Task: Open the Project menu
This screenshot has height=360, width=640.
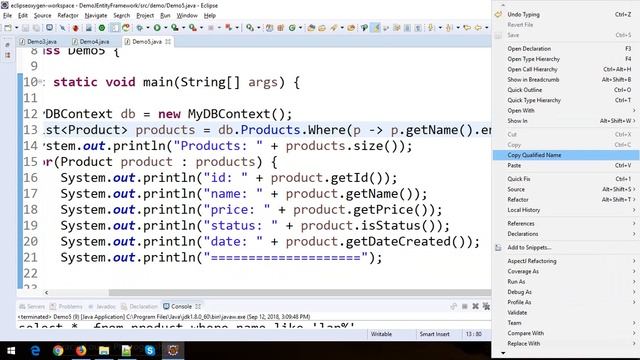Action: pyautogui.click(x=145, y=16)
